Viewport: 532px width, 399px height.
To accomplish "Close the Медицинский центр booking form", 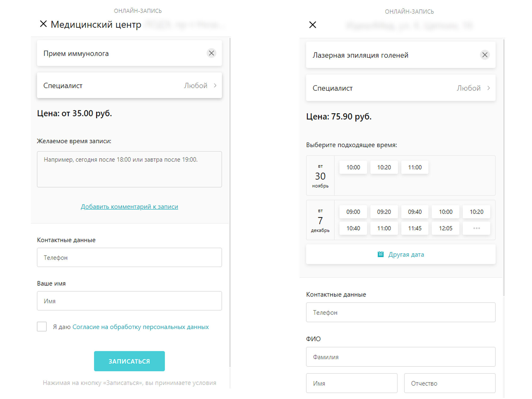I will click(x=43, y=24).
